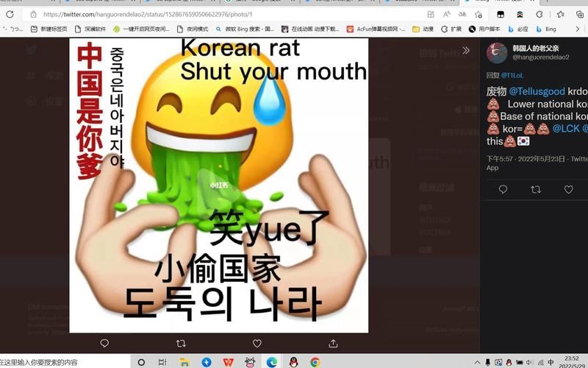588x368 pixels.
Task: Open the 动漫 bookmarks folder
Action: pos(421,29)
